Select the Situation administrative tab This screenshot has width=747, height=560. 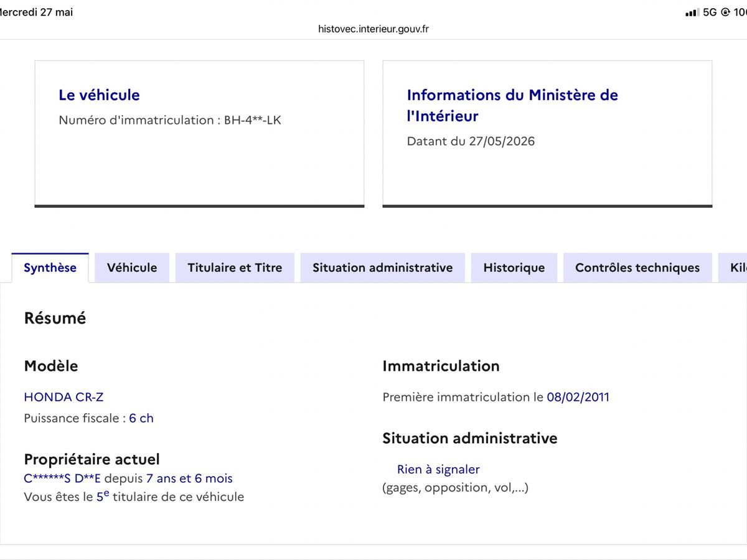(382, 268)
